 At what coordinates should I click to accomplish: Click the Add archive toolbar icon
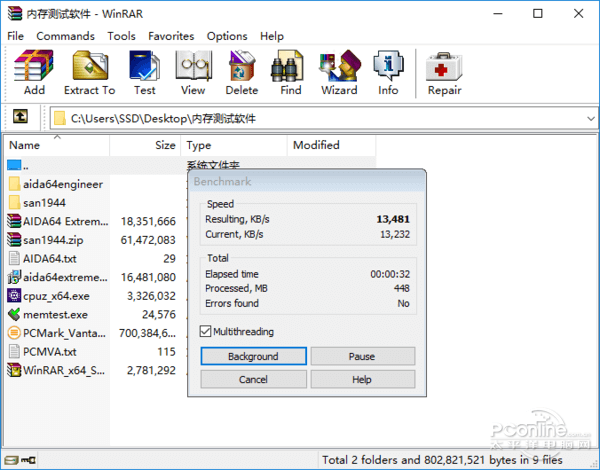[34, 72]
